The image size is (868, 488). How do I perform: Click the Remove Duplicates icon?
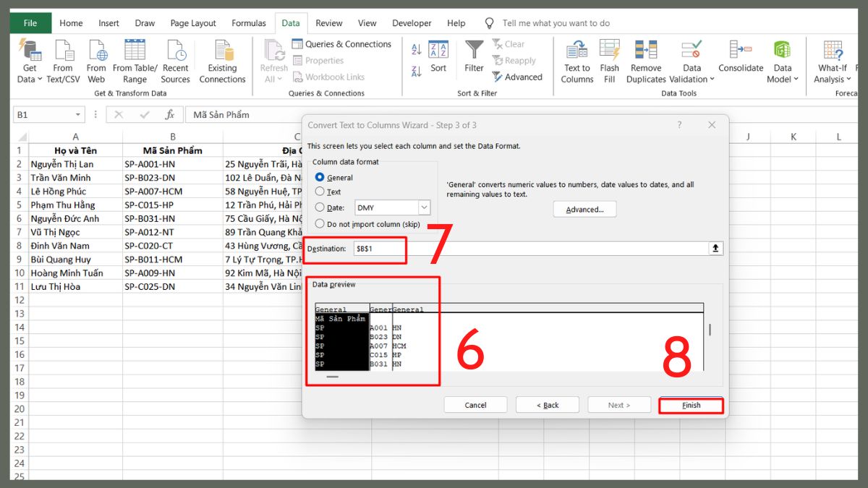pyautogui.click(x=646, y=61)
